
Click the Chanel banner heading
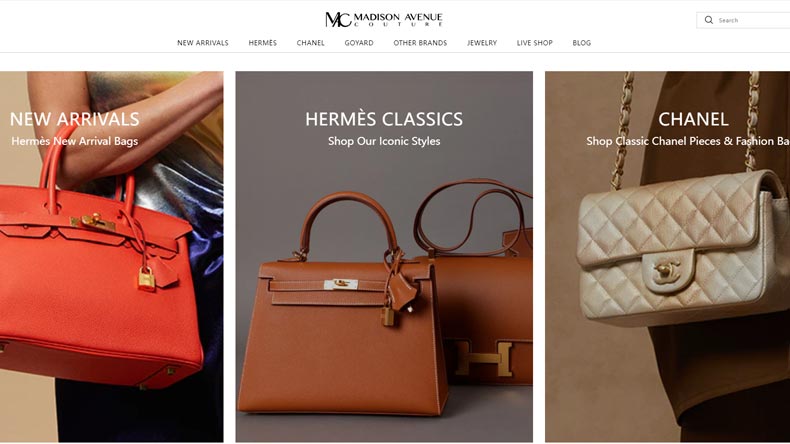693,119
